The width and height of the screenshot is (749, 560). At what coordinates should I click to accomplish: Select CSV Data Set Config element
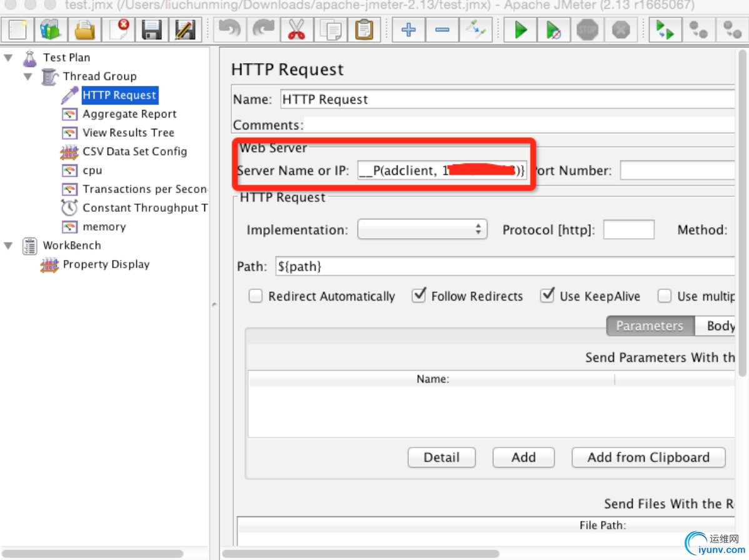134,151
